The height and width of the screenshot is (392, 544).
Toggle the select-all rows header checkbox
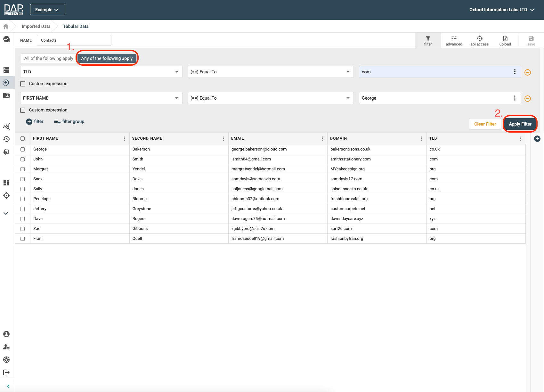(x=23, y=139)
